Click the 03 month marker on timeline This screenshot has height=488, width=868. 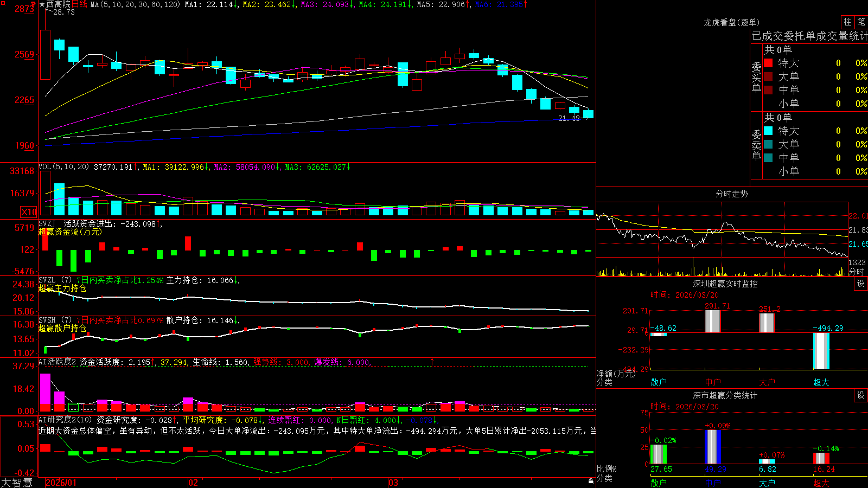(x=393, y=483)
